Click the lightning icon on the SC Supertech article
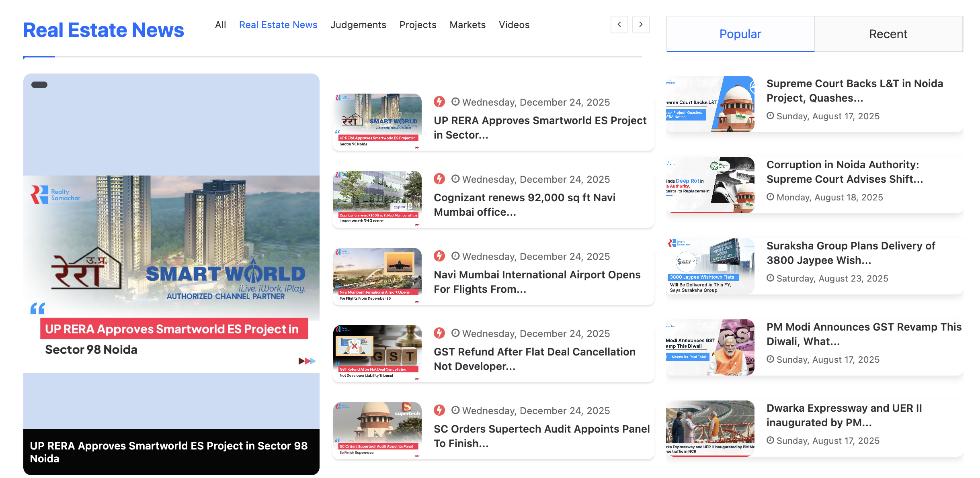 (x=439, y=410)
